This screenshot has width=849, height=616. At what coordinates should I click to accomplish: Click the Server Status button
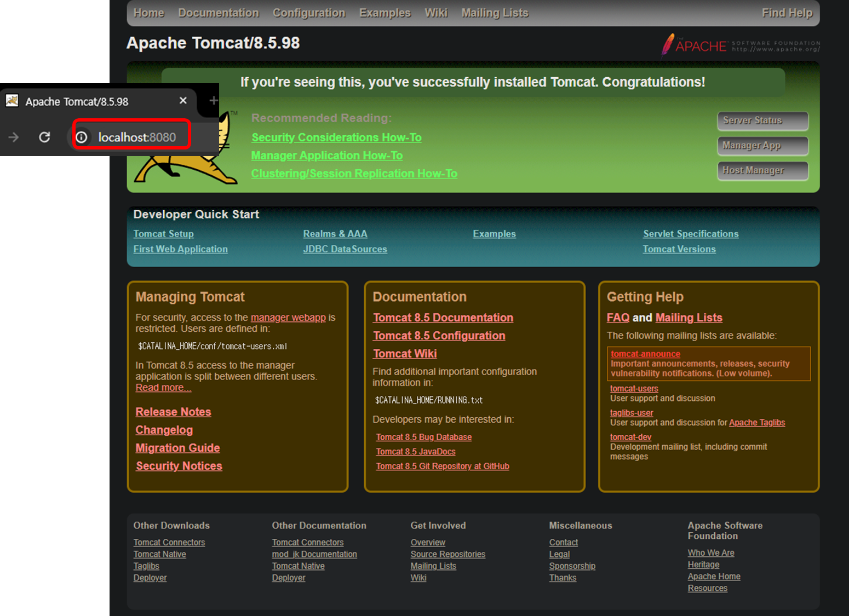[763, 120]
